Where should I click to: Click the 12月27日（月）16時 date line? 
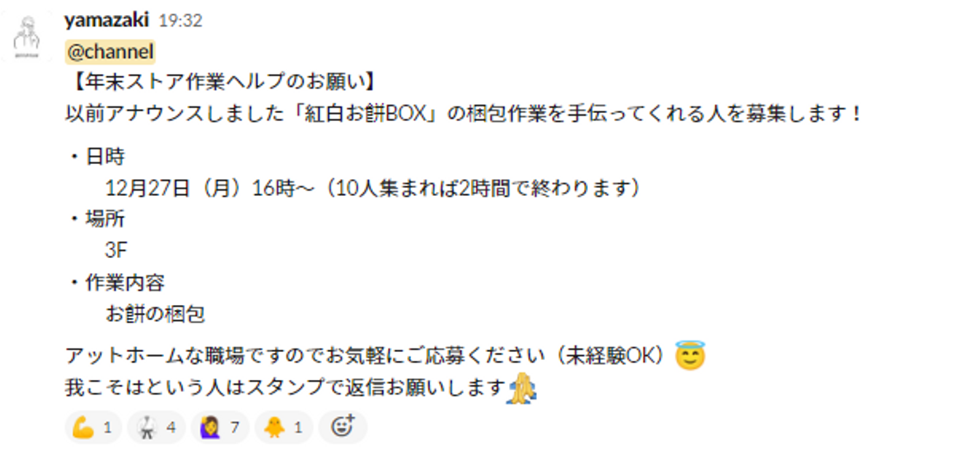(x=374, y=188)
